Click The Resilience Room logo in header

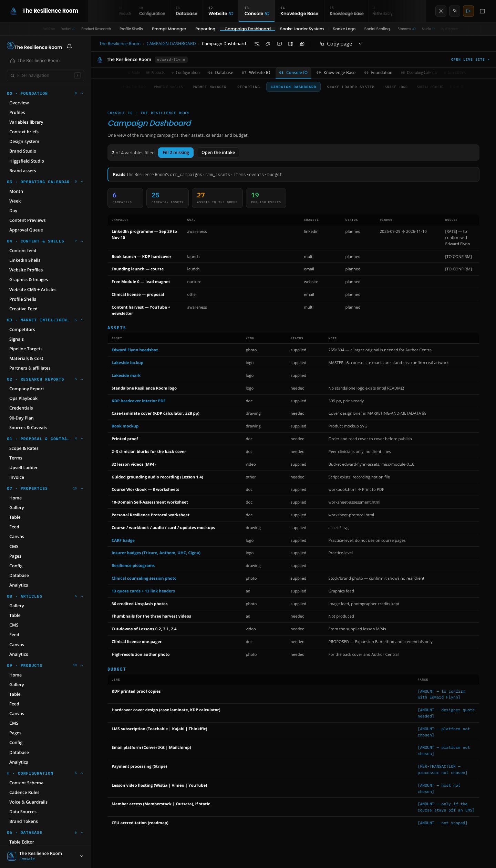point(13,11)
